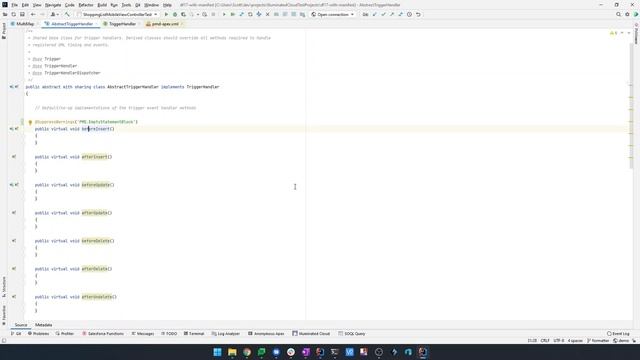Open the File menu
This screenshot has height=360, width=640.
[14, 5]
